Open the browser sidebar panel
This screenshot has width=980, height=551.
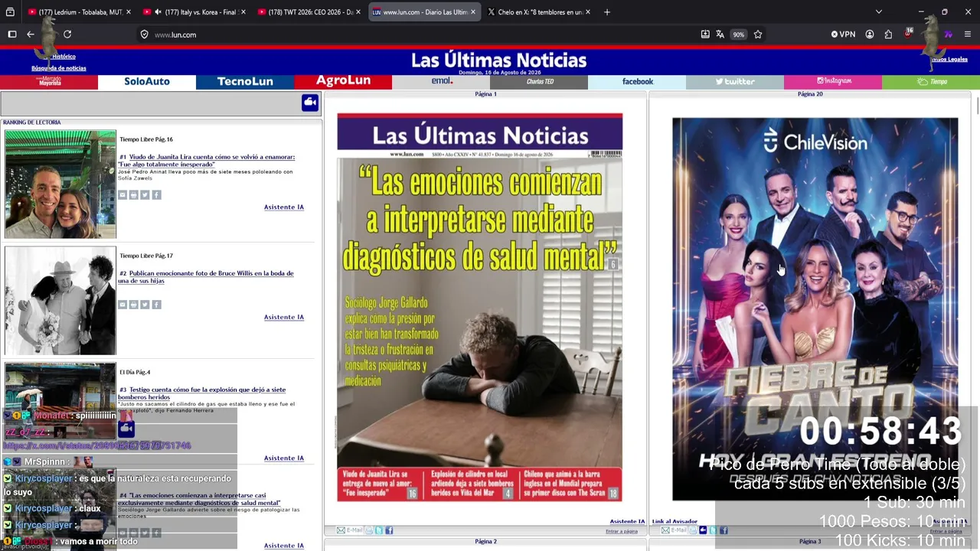coord(12,34)
